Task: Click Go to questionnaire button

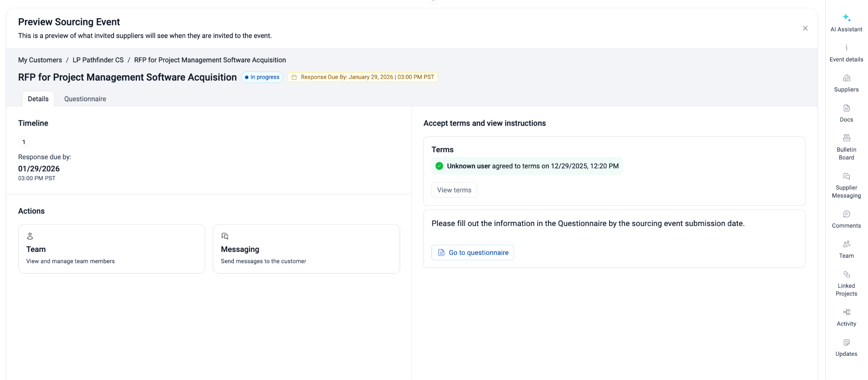Action: [x=473, y=252]
